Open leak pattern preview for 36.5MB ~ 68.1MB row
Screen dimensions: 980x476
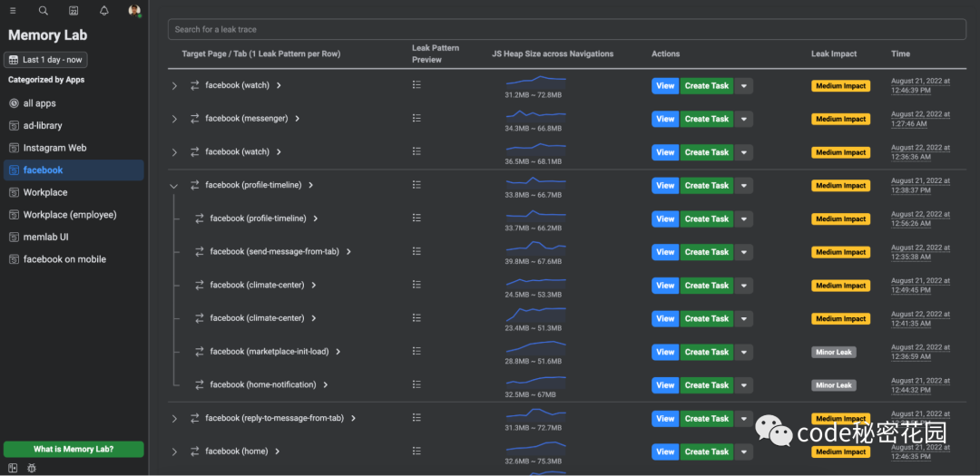[x=416, y=151]
